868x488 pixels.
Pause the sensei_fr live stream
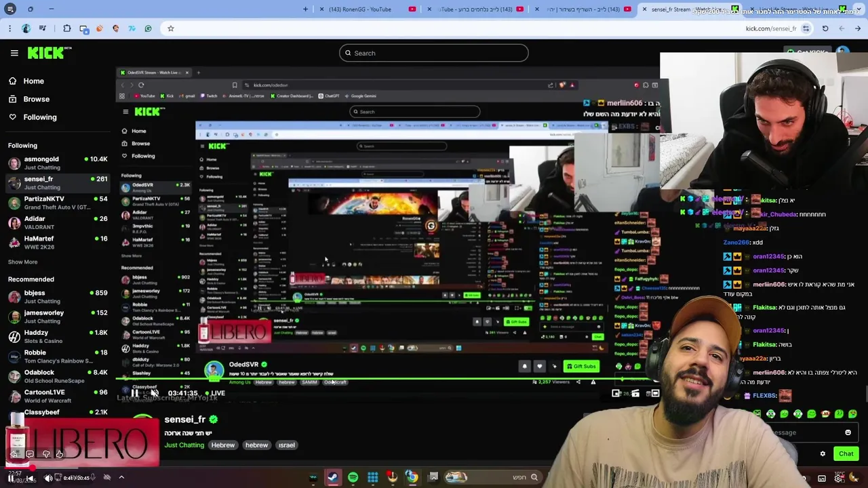[x=135, y=393]
